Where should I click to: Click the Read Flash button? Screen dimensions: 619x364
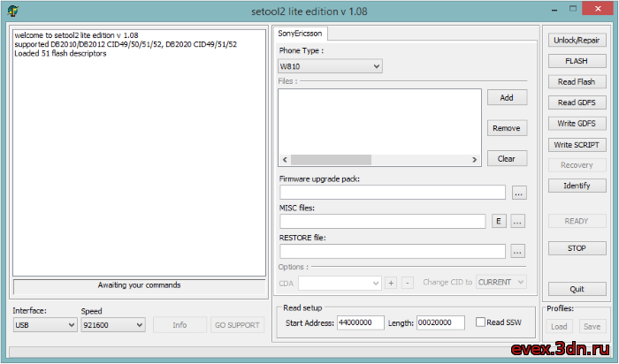coord(577,81)
